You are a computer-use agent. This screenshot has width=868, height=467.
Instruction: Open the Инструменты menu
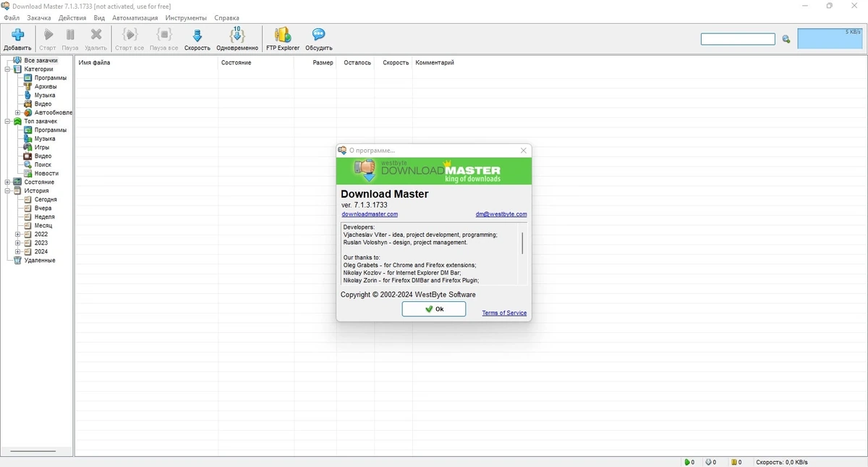click(x=186, y=17)
